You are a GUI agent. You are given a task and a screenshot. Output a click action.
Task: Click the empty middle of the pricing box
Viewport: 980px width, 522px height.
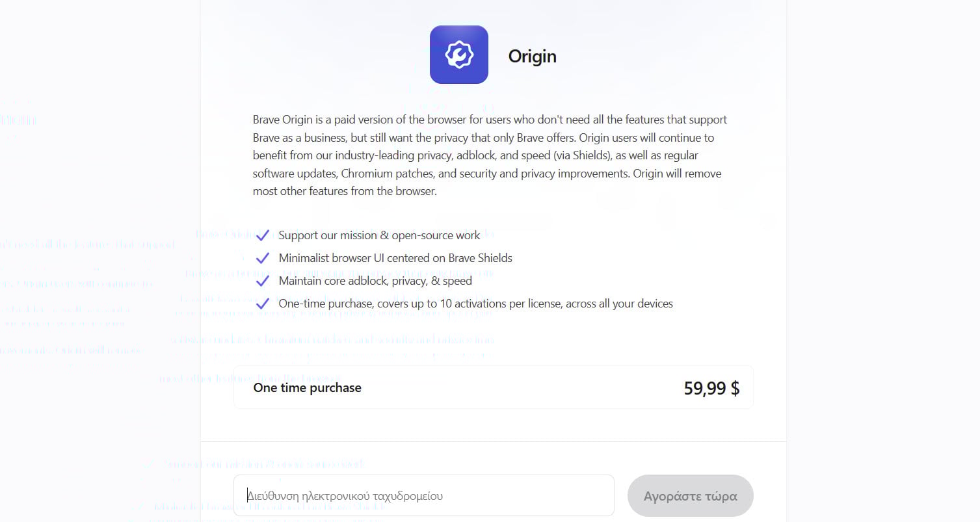(x=520, y=387)
